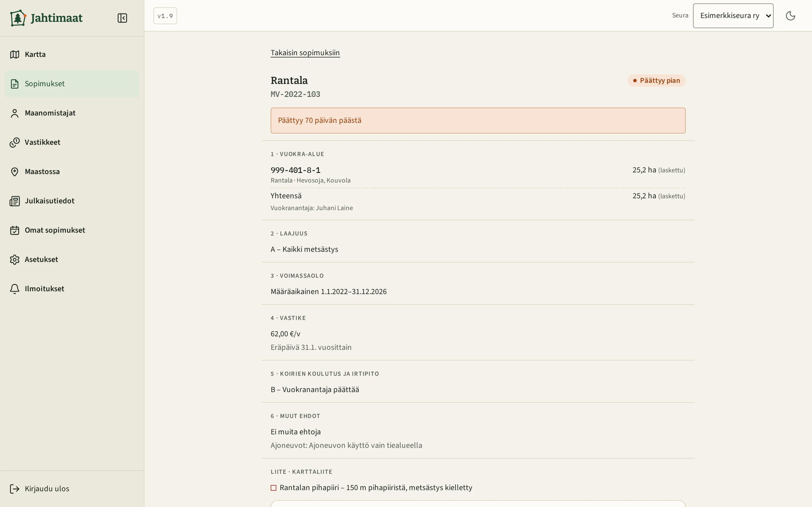Screen dimensions: 812x507
Task: Follow Takaisin sopimuksiin link
Action: [x=305, y=53]
